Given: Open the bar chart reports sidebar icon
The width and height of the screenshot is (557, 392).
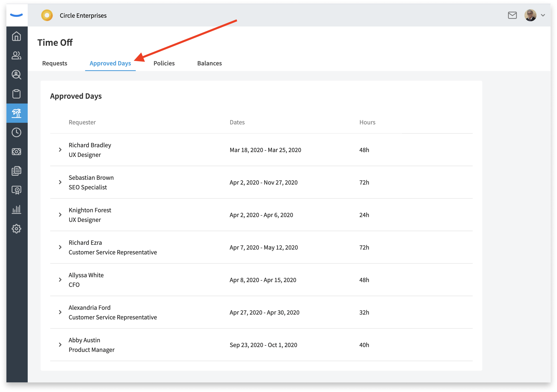Looking at the screenshot, I should [17, 209].
